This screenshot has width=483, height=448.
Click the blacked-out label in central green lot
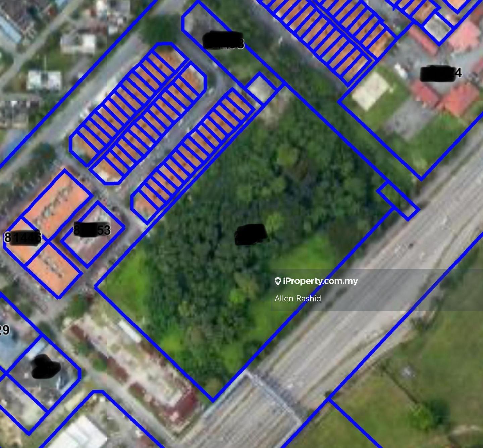pos(251,234)
